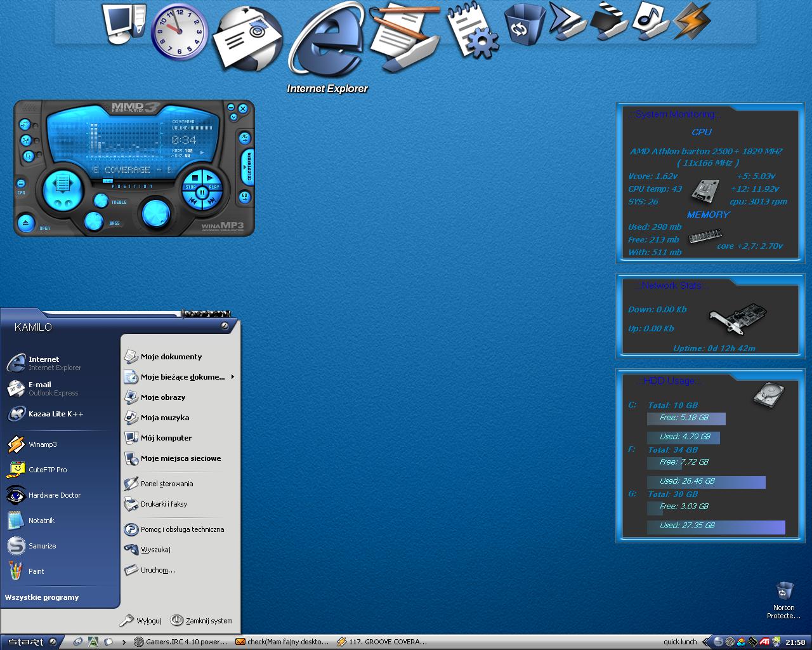
Task: Open Moja muzyka in Start menu
Action: 180,418
